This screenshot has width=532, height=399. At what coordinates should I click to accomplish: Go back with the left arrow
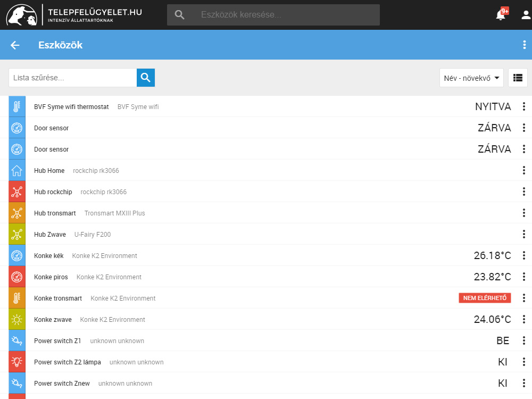coord(15,45)
